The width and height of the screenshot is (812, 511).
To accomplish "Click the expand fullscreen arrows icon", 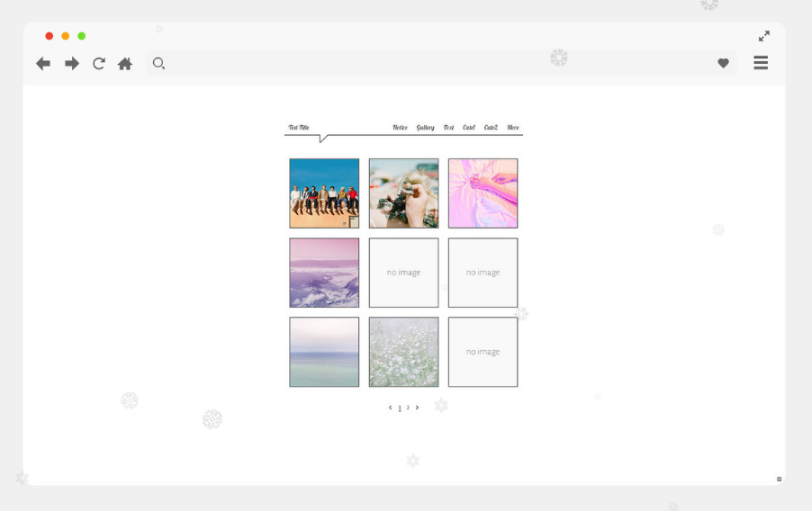I will (x=764, y=36).
